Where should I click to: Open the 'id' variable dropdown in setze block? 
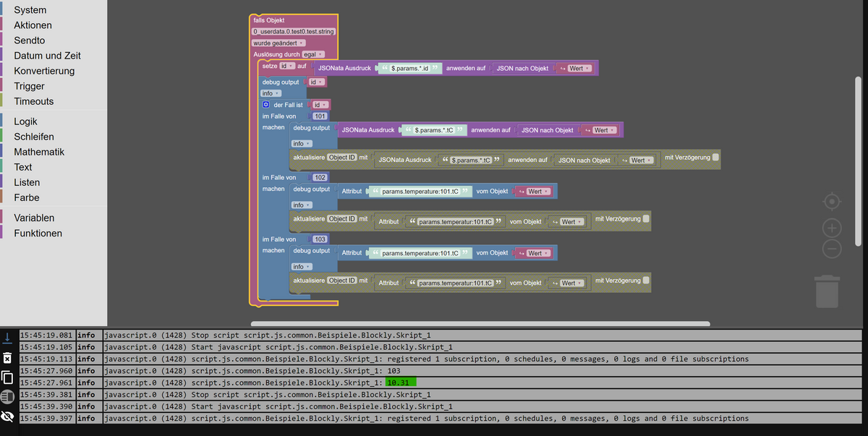287,66
